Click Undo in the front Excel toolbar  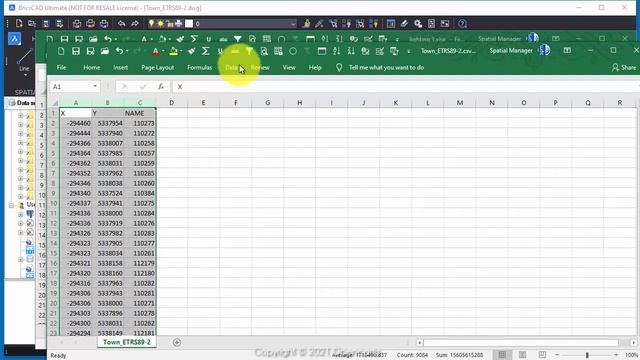[119, 51]
